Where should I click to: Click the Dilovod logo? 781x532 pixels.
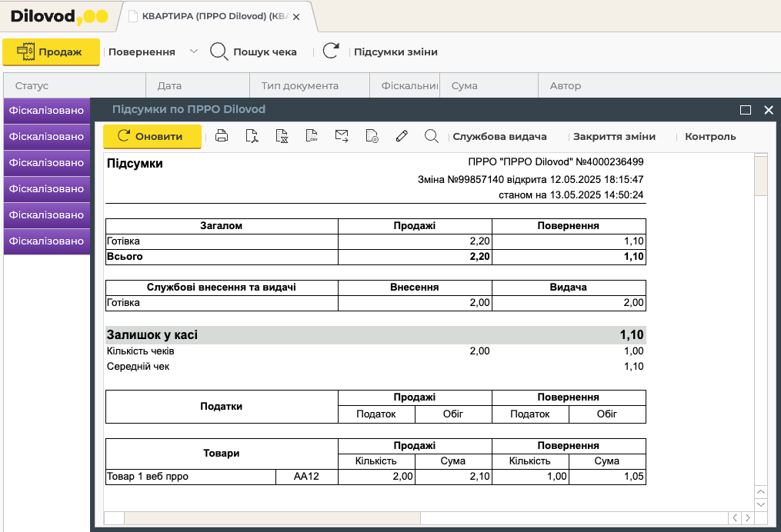tap(58, 16)
